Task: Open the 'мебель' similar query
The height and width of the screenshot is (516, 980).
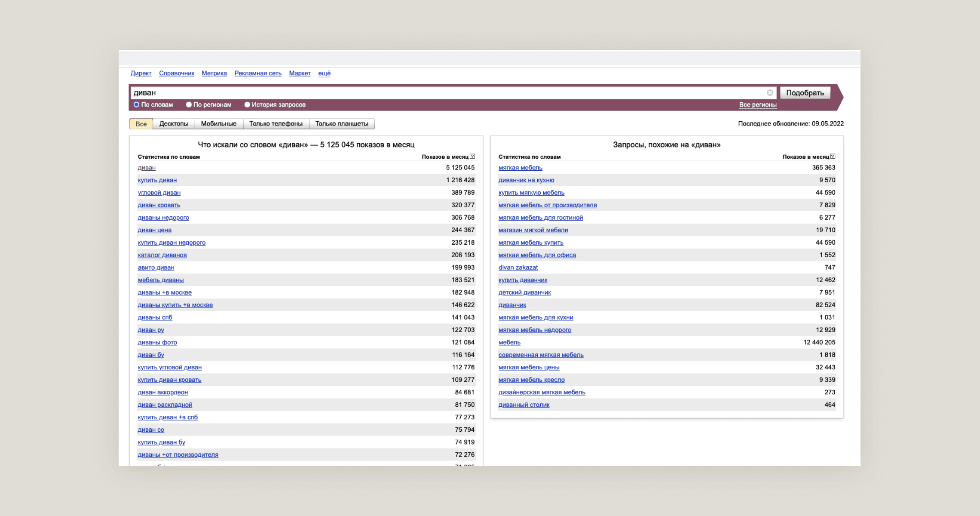Action: (x=510, y=342)
